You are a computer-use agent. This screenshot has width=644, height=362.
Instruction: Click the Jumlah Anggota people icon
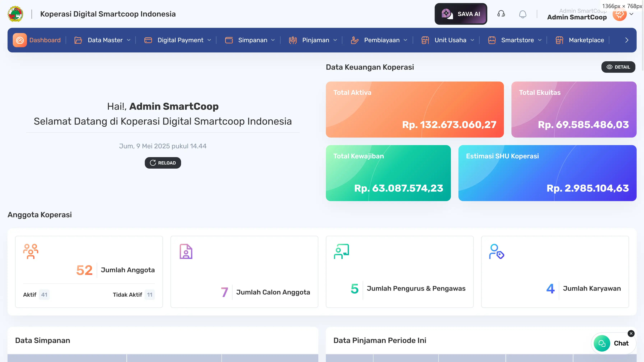(x=31, y=251)
